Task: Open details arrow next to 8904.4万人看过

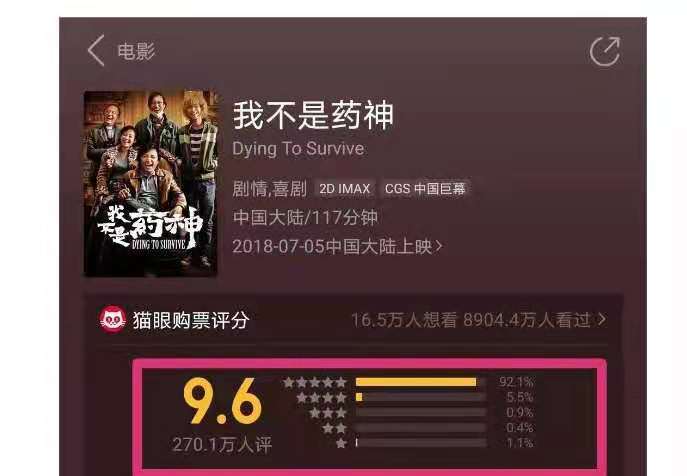Action: (602, 320)
